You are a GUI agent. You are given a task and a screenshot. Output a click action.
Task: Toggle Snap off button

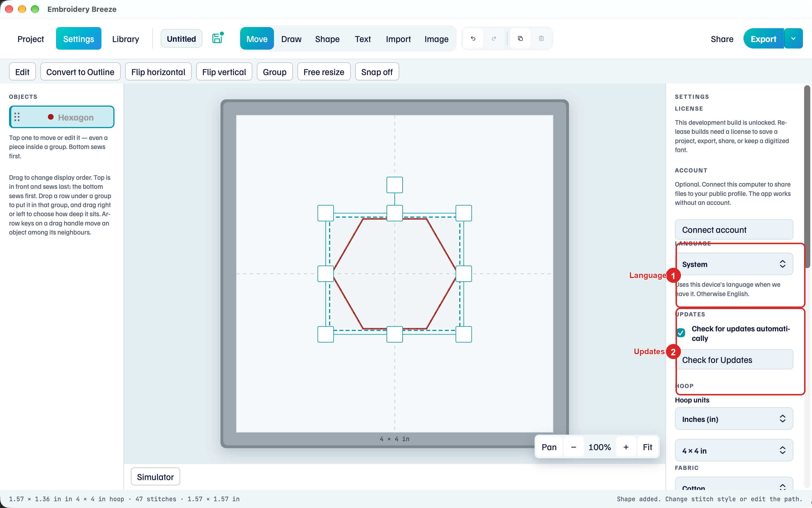377,72
